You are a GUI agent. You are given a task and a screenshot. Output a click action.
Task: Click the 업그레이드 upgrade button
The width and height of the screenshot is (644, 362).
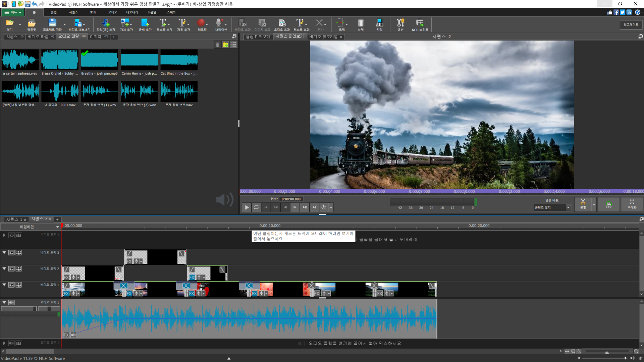click(631, 24)
